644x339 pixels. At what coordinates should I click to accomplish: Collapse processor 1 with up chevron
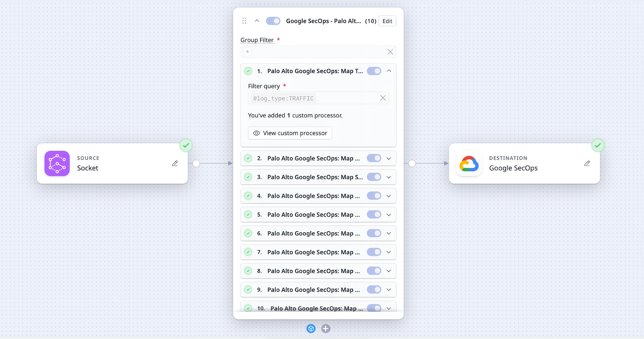click(389, 71)
